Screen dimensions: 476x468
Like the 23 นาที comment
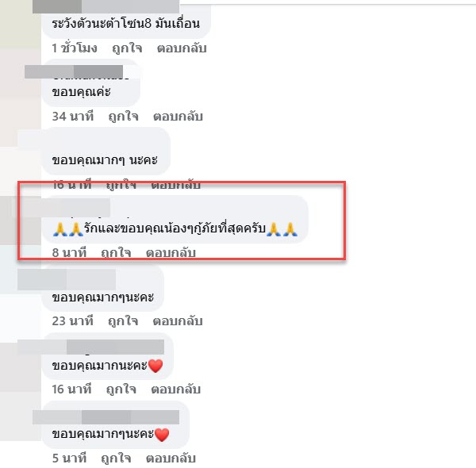(123, 320)
